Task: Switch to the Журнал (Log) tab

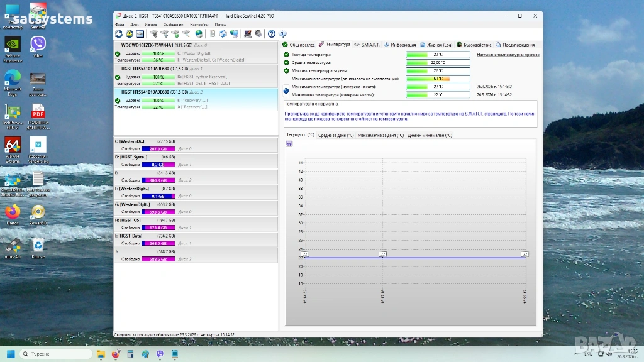Action: [x=439, y=45]
